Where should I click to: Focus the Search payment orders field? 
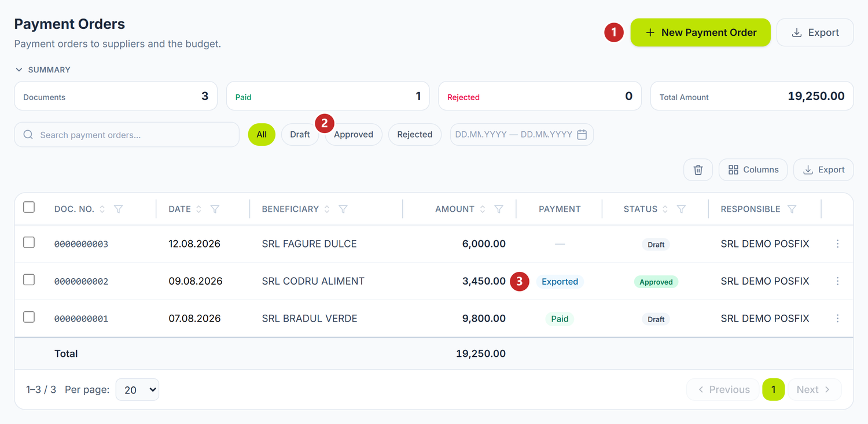pos(127,135)
